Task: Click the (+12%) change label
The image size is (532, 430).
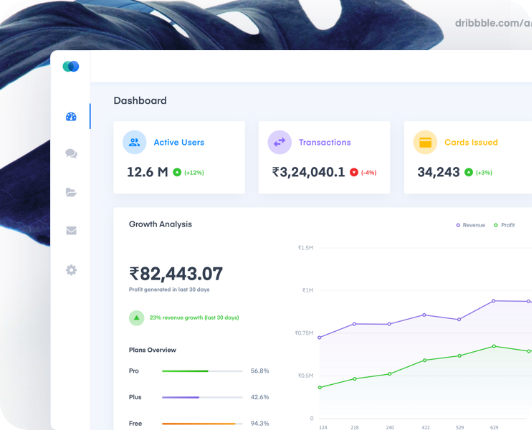Action: click(x=194, y=173)
